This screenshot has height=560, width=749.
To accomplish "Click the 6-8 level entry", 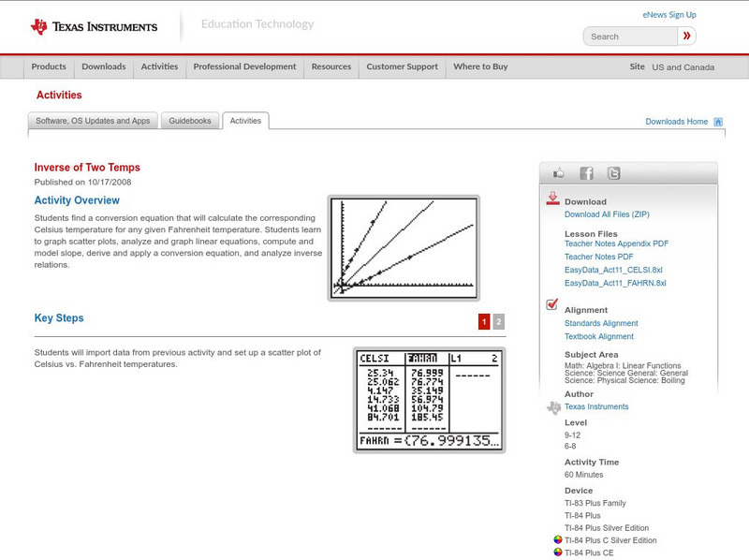I will tap(570, 447).
